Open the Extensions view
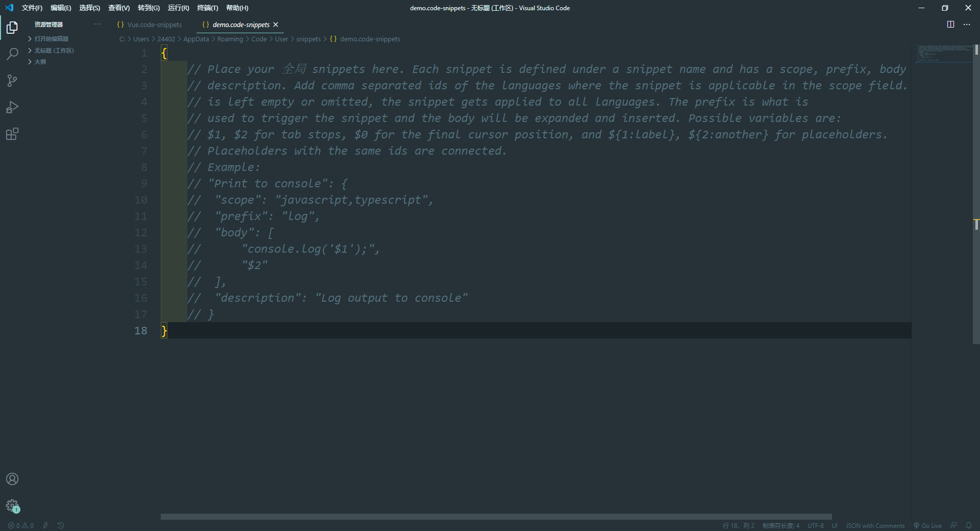 pos(12,134)
